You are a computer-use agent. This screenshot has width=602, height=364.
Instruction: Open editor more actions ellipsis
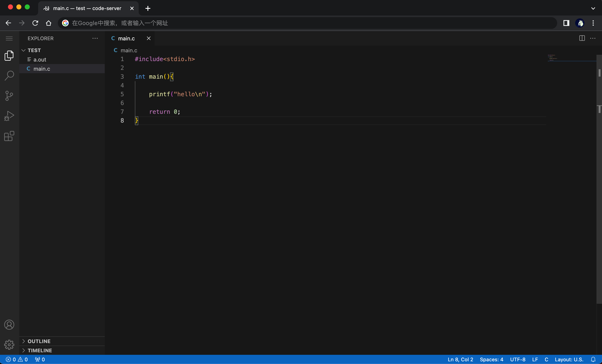593,38
